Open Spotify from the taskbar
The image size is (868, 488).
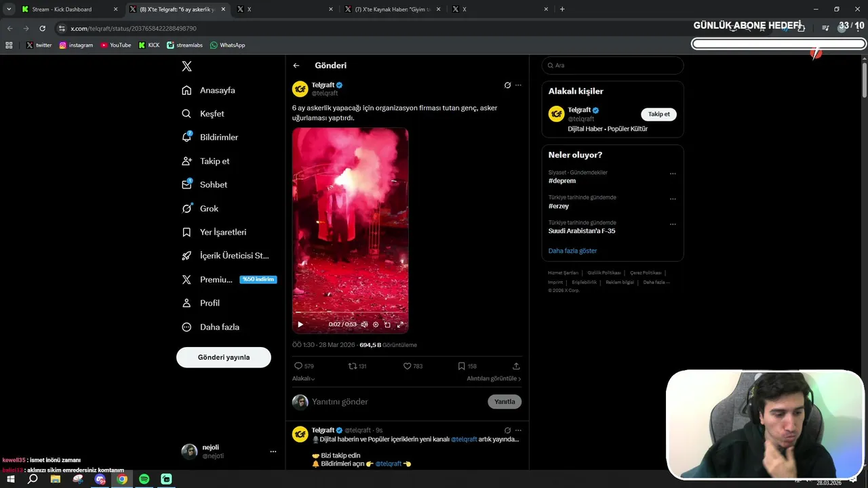(144, 479)
